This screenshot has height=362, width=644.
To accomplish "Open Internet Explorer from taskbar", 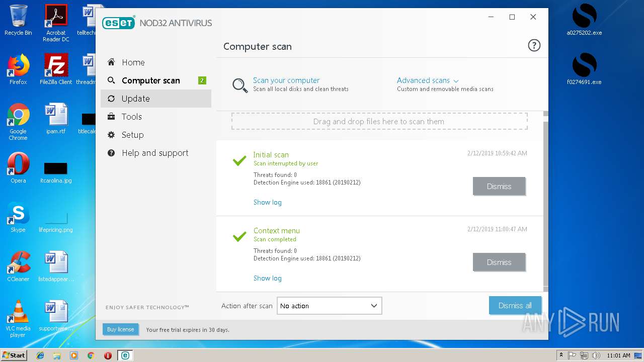I will 40,355.
